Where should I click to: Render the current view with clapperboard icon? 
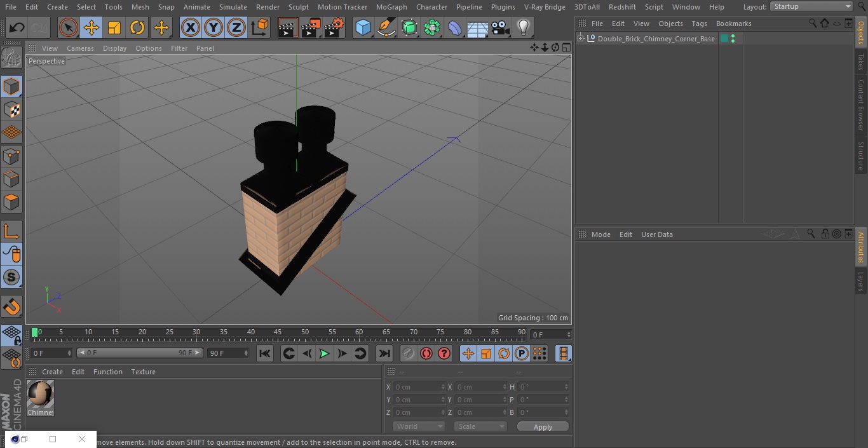point(288,27)
